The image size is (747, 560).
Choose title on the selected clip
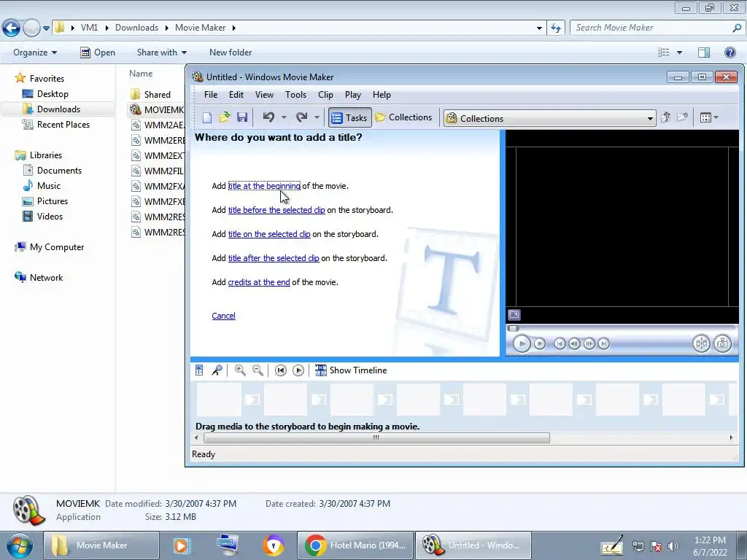[269, 234]
